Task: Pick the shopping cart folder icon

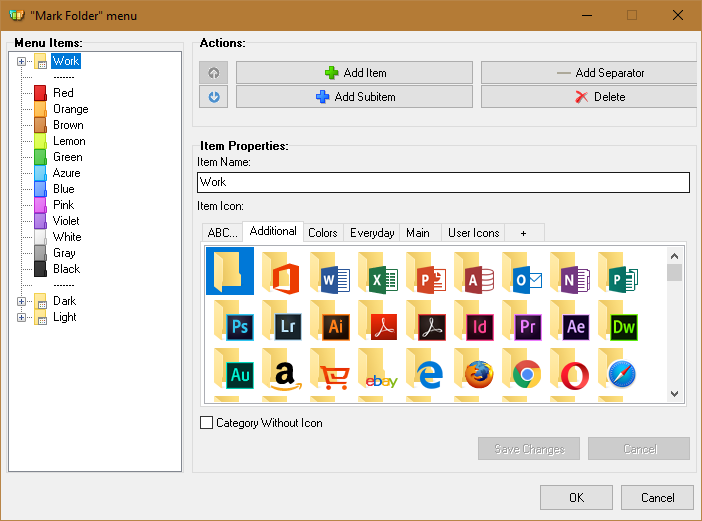Action: point(330,369)
